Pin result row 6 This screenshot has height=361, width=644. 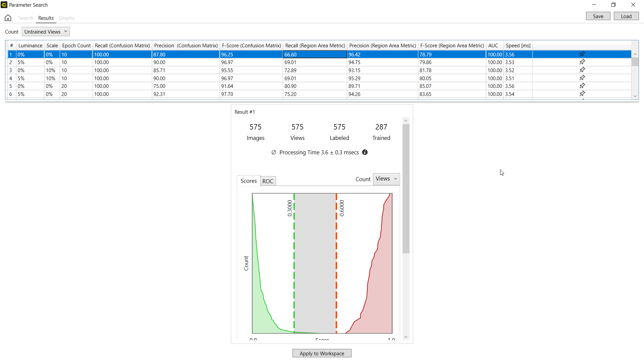click(x=582, y=94)
